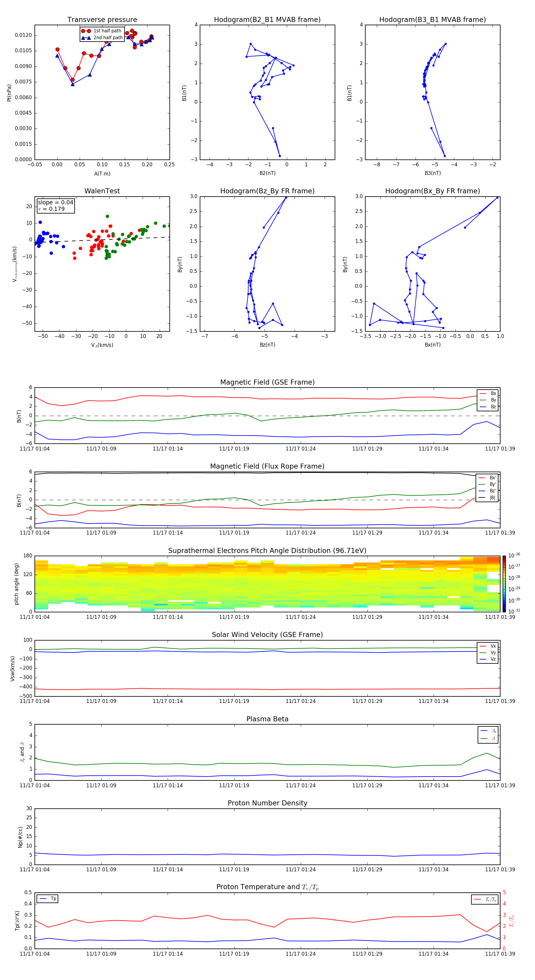Click the 'Solar Wind Velocity (GSE Frame)' title
535x980 pixels.
pos(267,635)
